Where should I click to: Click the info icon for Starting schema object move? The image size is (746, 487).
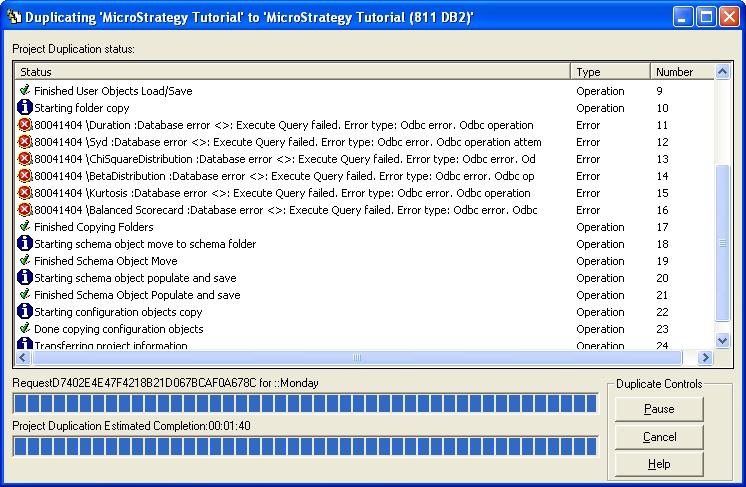click(25, 243)
